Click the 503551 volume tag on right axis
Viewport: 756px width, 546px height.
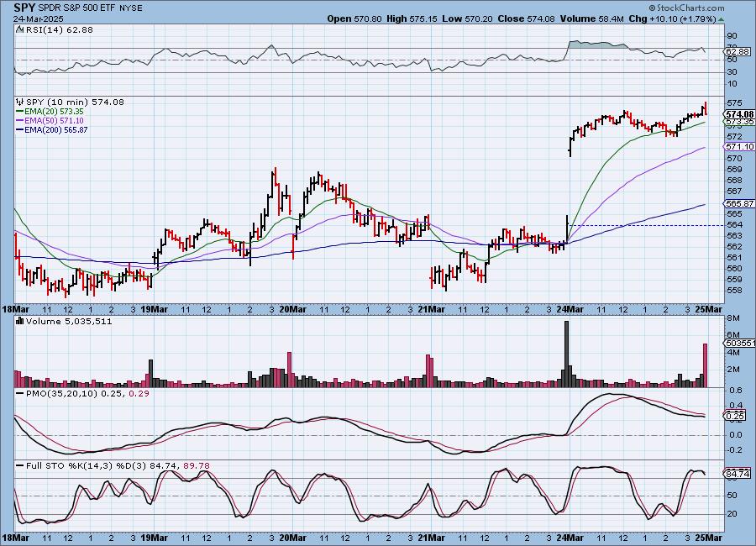point(740,343)
